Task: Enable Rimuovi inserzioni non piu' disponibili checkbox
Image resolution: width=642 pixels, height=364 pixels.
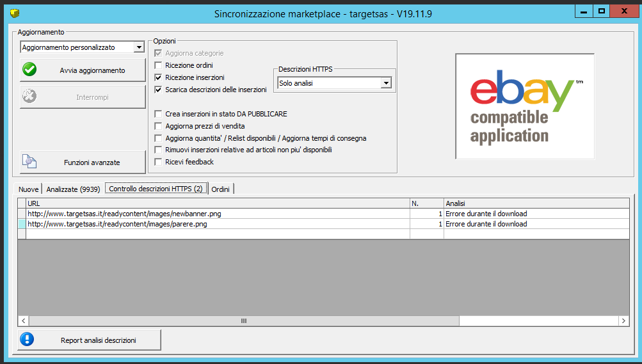Action: pos(158,150)
